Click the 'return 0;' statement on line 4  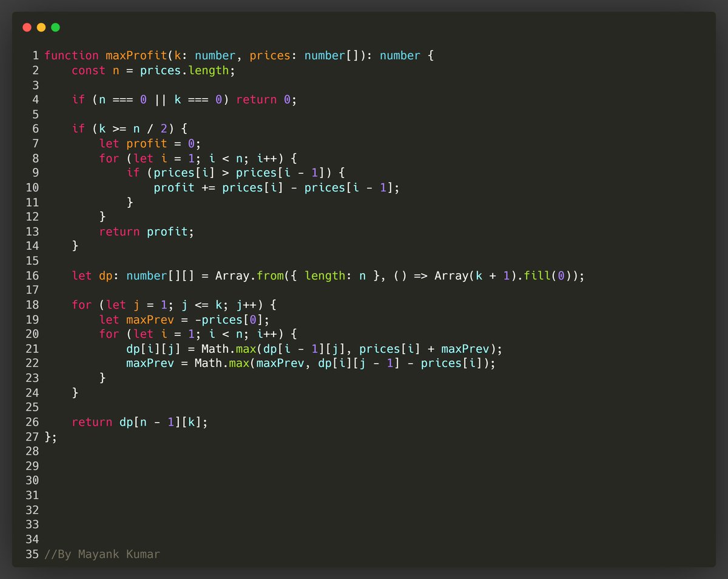click(267, 99)
